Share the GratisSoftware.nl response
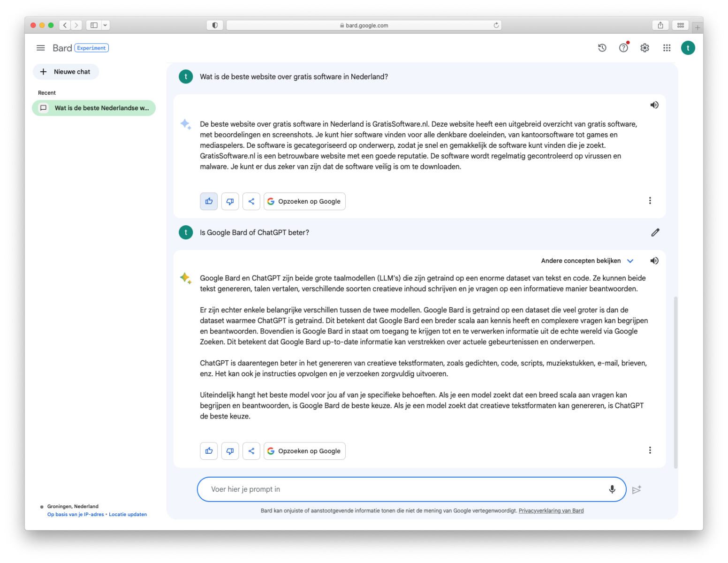 click(x=251, y=201)
